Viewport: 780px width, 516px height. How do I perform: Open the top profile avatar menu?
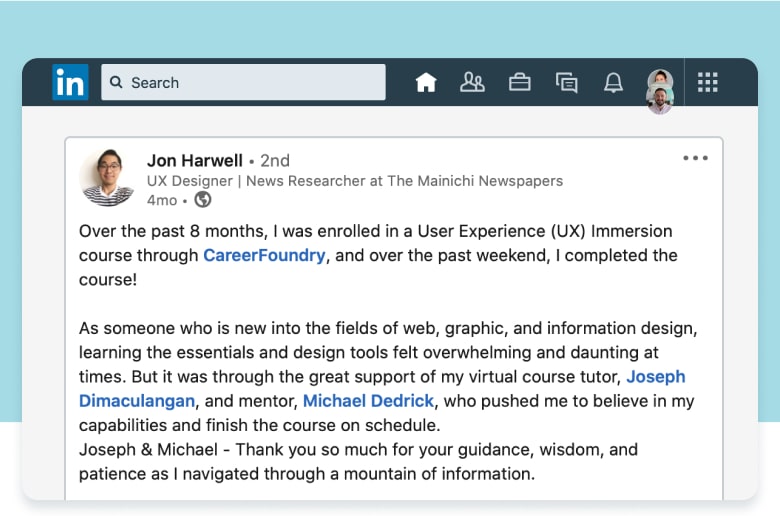(660, 79)
